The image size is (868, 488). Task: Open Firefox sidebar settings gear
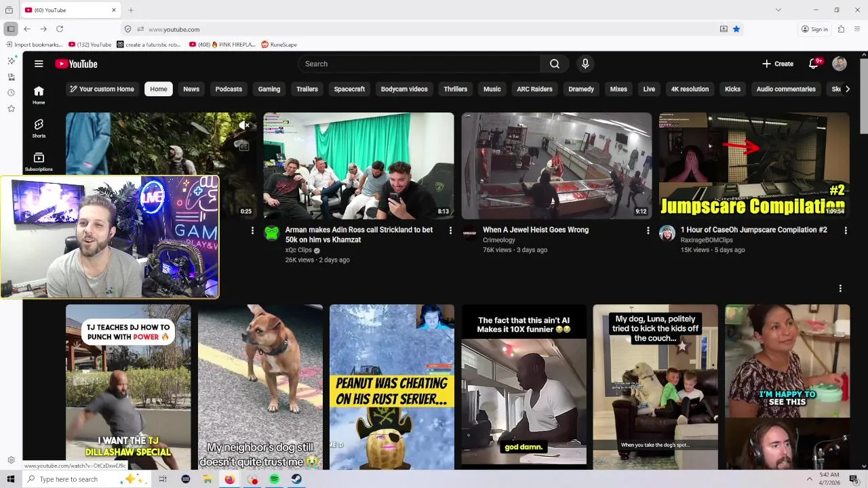(x=11, y=460)
